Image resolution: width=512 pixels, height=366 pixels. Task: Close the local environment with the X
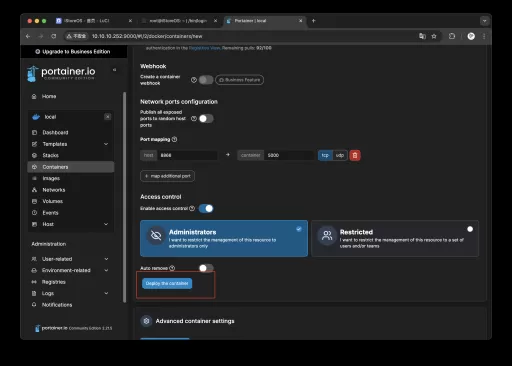(x=107, y=117)
